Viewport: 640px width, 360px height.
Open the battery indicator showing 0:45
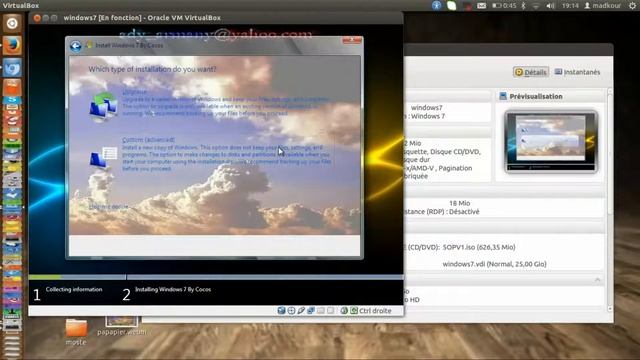pos(504,5)
